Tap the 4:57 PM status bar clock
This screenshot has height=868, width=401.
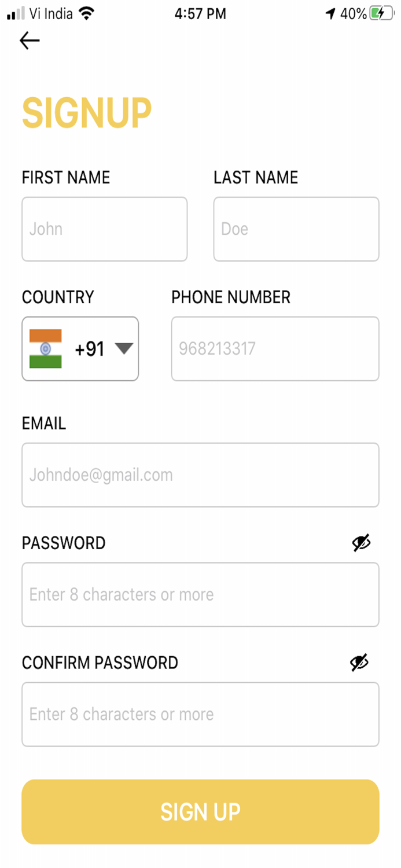point(200,14)
